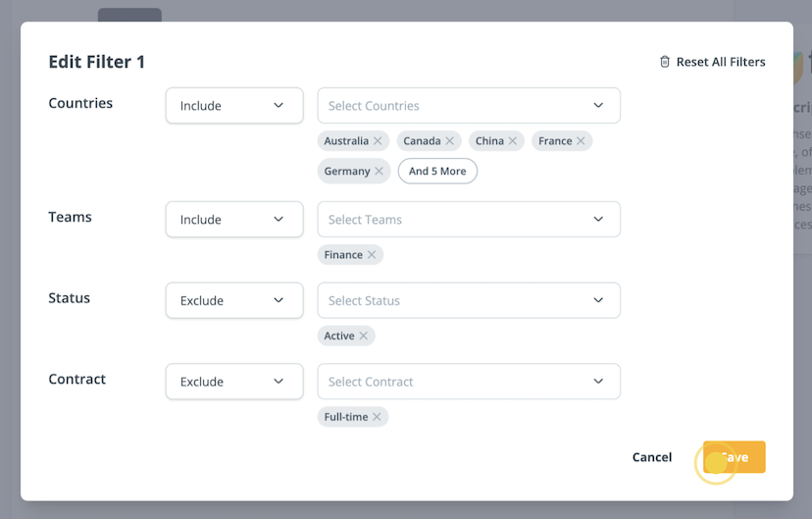Expand the Select Countries combo box

pos(468,106)
